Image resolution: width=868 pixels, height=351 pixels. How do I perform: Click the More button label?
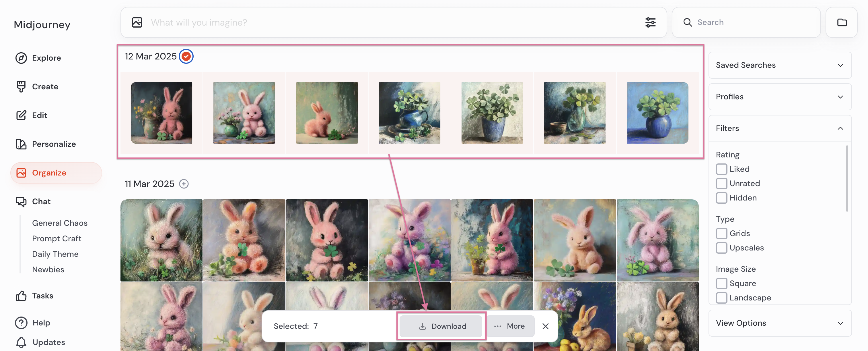click(x=515, y=326)
